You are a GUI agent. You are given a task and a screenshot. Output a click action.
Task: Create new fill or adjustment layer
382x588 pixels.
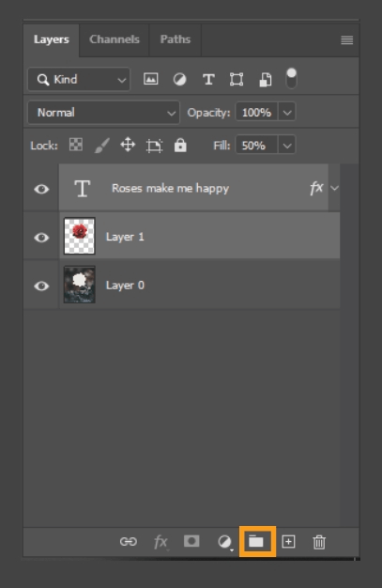pyautogui.click(x=225, y=542)
